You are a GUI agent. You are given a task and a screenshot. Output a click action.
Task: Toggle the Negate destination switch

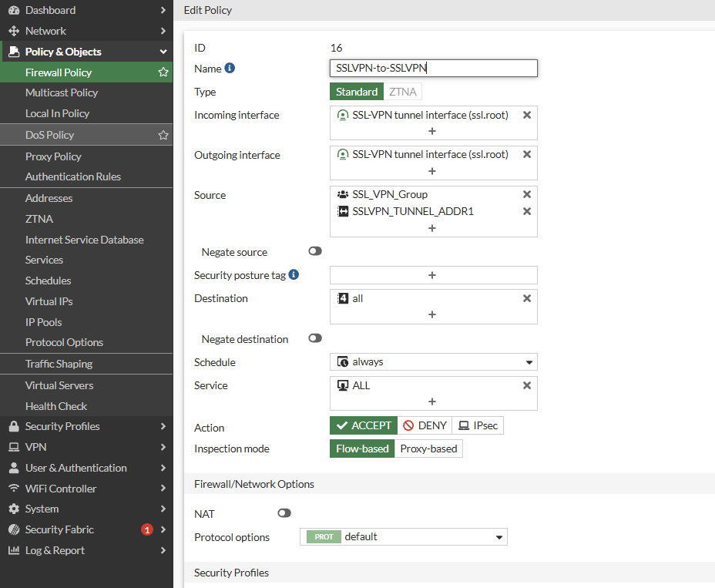[x=314, y=338]
